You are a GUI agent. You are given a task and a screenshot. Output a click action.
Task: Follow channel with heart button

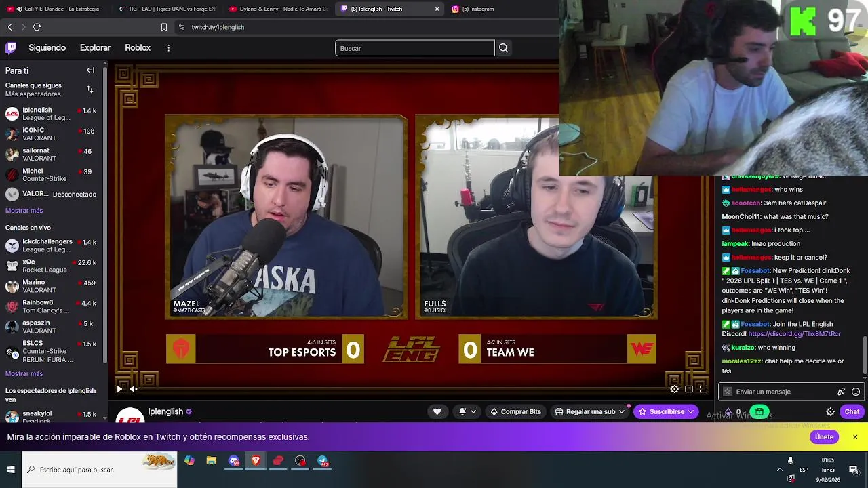point(437,411)
